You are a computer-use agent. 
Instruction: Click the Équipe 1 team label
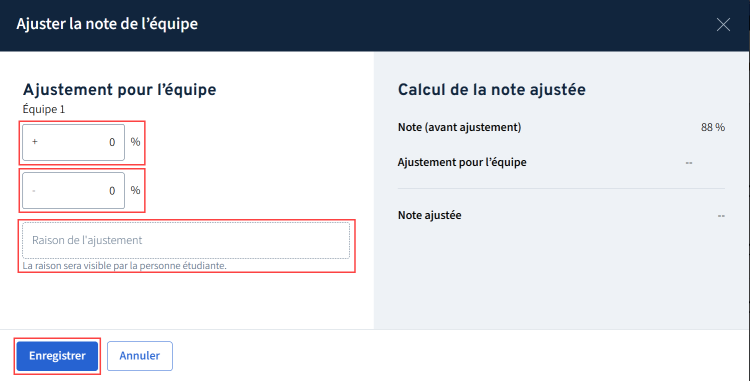pyautogui.click(x=44, y=109)
